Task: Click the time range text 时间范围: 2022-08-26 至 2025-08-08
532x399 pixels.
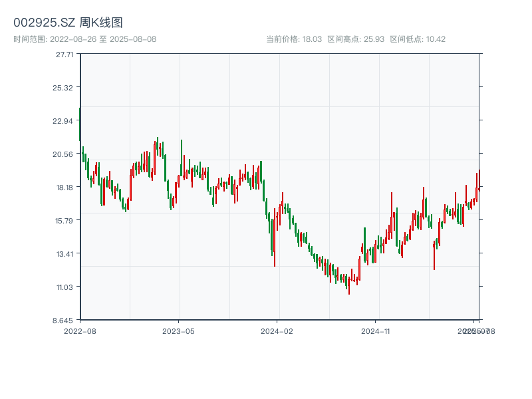Action: pyautogui.click(x=85, y=39)
